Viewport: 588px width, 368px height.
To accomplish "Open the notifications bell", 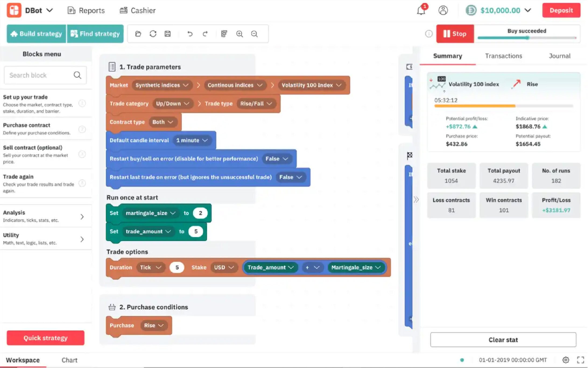I will (x=421, y=10).
